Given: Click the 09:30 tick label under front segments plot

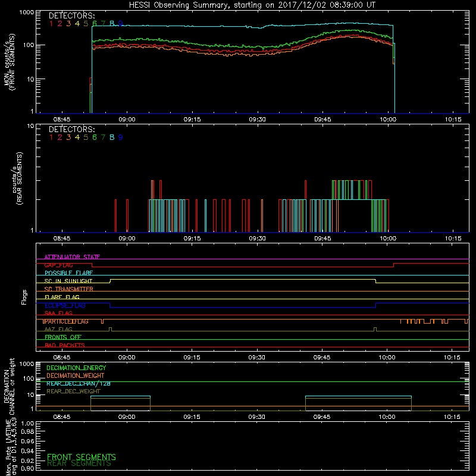Looking at the screenshot, I should (x=258, y=120).
